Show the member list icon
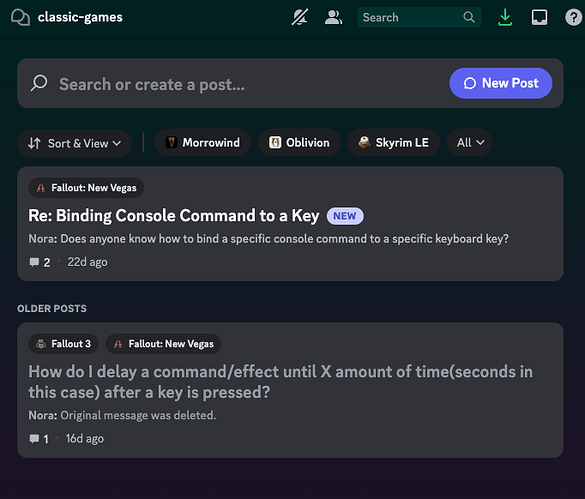The height and width of the screenshot is (499, 585). click(x=333, y=17)
